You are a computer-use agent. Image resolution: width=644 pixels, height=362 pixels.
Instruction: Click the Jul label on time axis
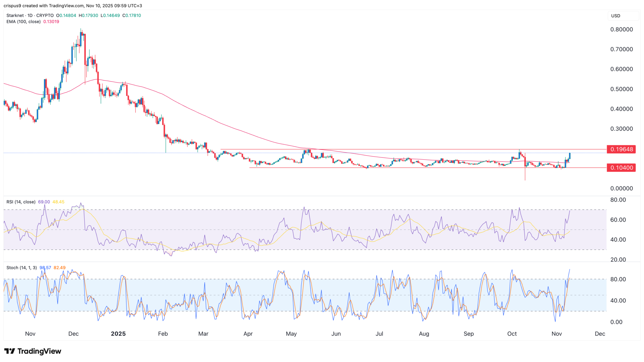coord(380,334)
